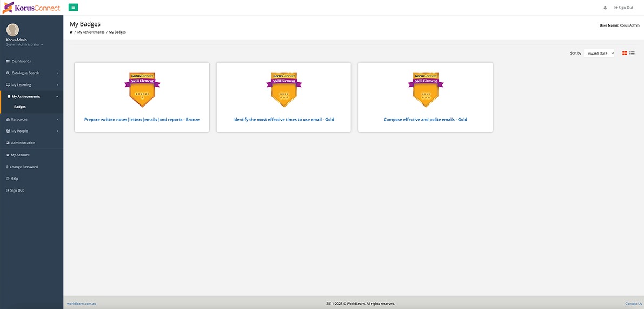Click the 'Identify the most effective times' badge image
The height and width of the screenshot is (309, 644).
(284, 90)
